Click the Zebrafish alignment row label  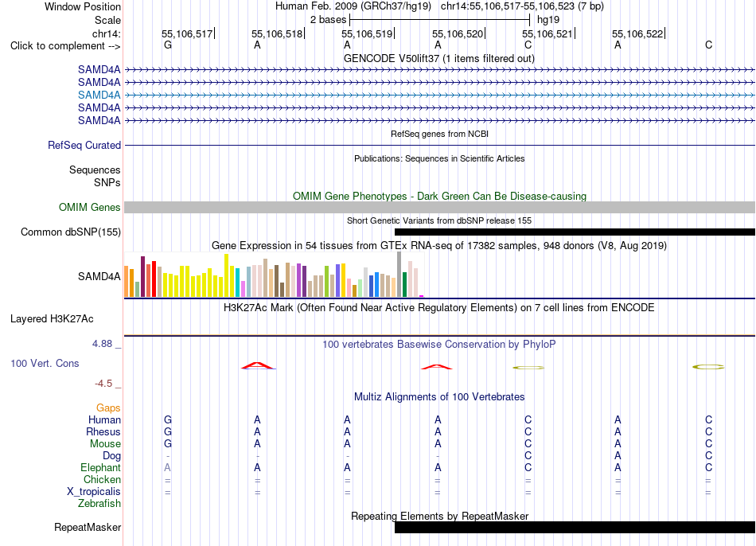[99, 503]
